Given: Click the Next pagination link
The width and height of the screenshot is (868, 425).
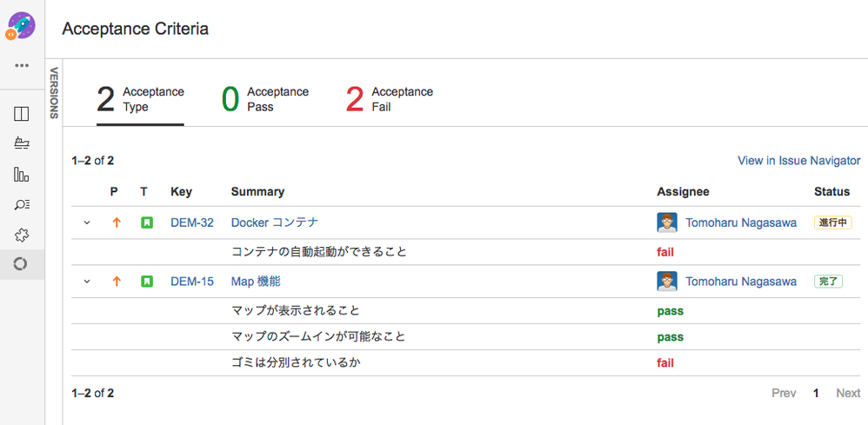Looking at the screenshot, I should tap(848, 394).
